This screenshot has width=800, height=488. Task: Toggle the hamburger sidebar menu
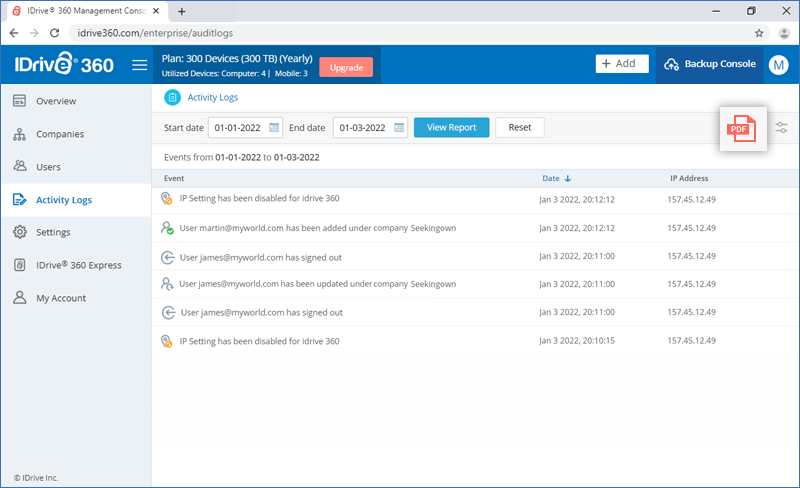tap(139, 65)
